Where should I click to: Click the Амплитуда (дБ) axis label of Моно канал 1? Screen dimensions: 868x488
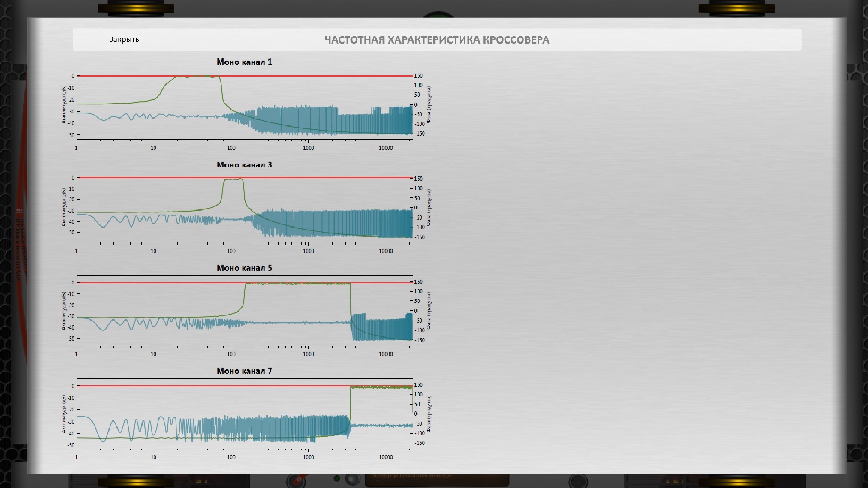[64, 105]
